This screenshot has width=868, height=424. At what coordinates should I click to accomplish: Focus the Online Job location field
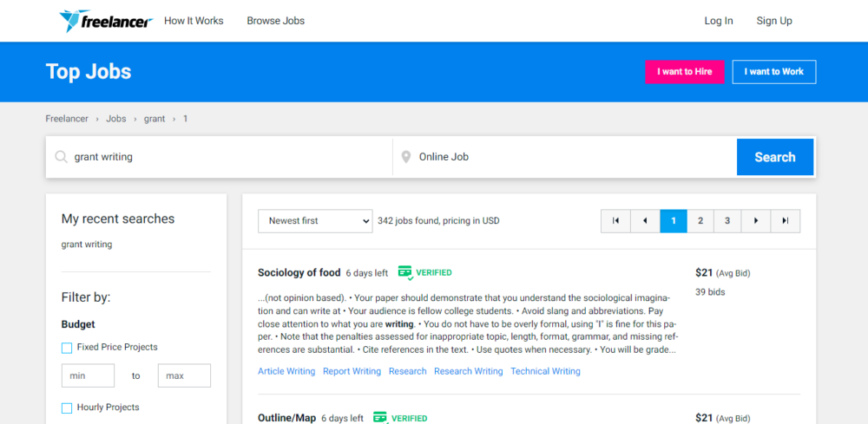pyautogui.click(x=565, y=157)
